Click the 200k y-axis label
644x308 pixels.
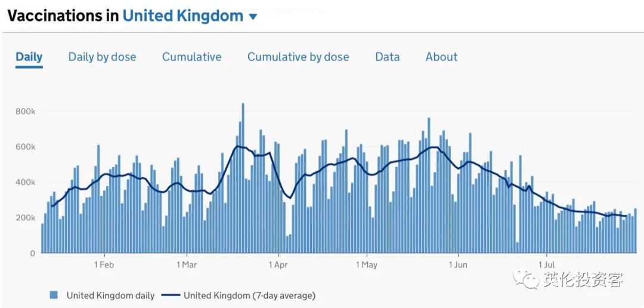[26, 218]
